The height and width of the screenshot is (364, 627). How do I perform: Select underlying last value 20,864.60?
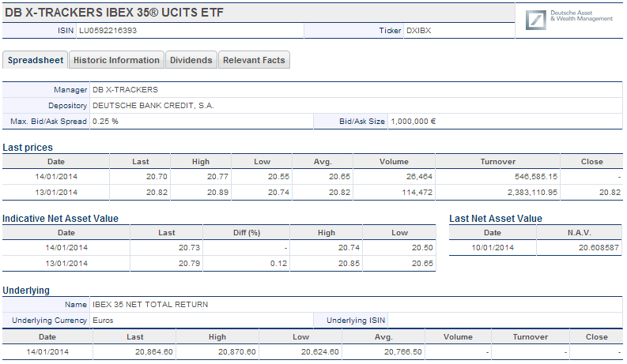pyautogui.click(x=154, y=352)
